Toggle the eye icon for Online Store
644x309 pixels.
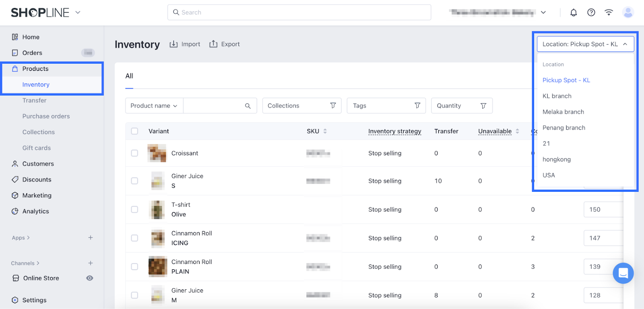(90, 278)
